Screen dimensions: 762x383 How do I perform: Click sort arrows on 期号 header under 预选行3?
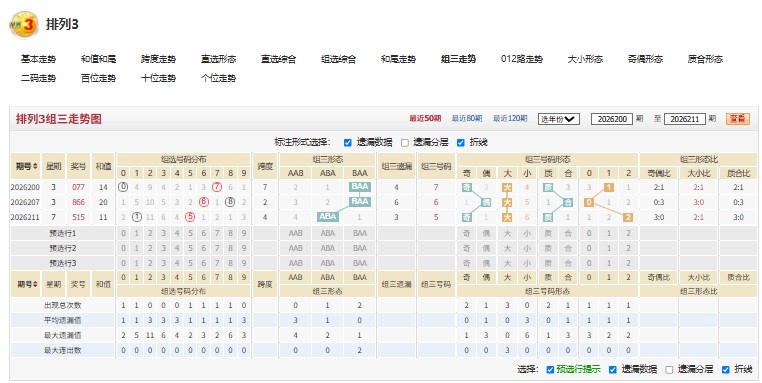(35, 284)
